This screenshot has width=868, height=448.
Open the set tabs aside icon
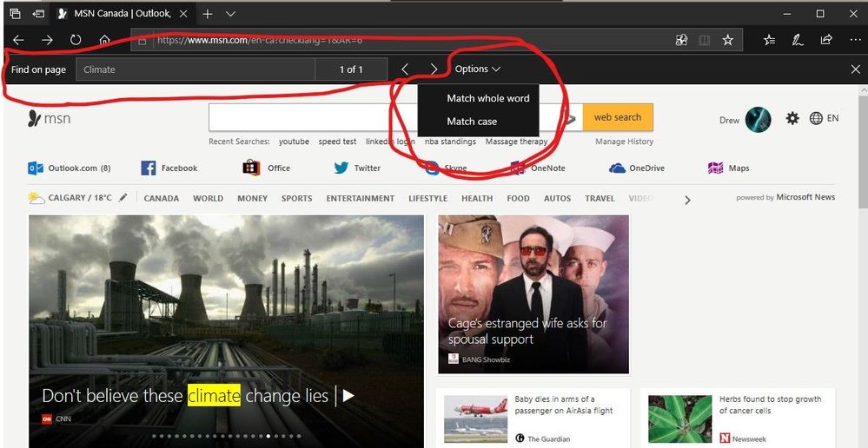(x=39, y=14)
